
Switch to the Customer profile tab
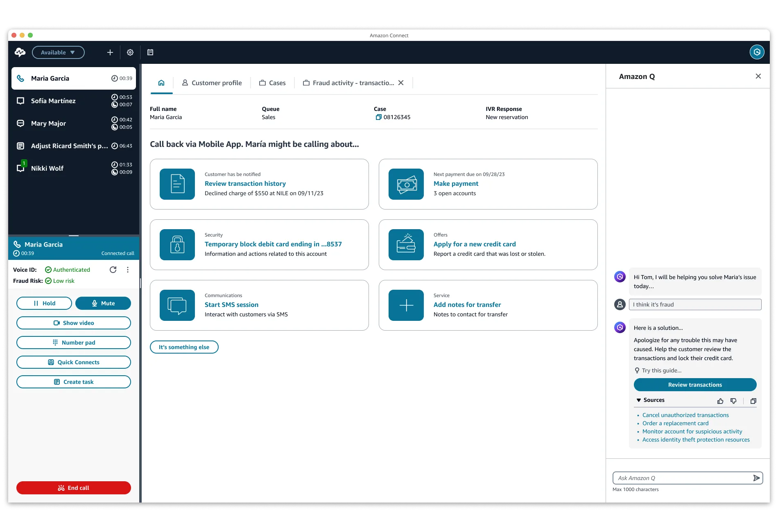click(212, 83)
